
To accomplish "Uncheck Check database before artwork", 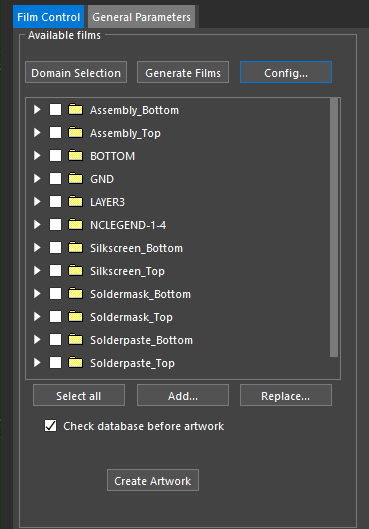I will pyautogui.click(x=51, y=426).
